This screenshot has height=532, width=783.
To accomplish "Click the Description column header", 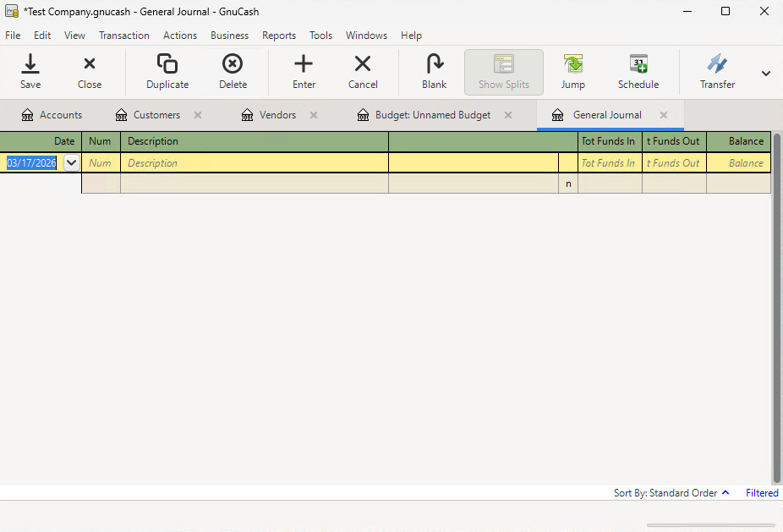I will pyautogui.click(x=255, y=141).
